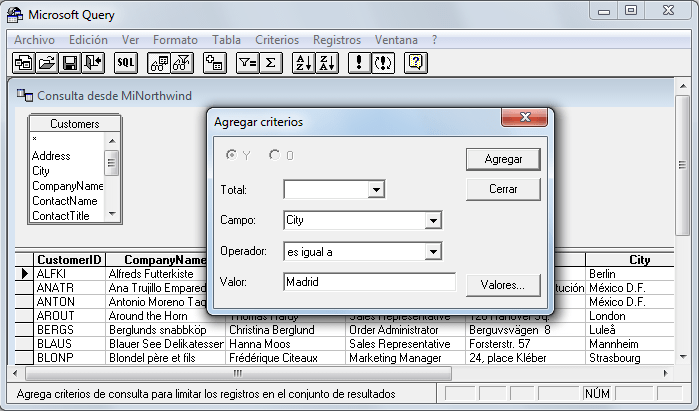The height and width of the screenshot is (411, 699).
Task: Click the CustomerID column header
Action: [x=69, y=259]
